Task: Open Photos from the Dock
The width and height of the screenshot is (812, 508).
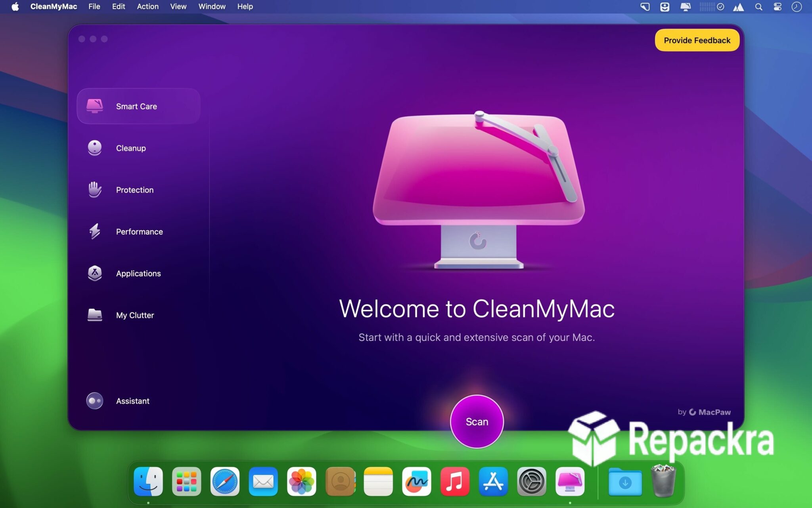Action: tap(301, 481)
